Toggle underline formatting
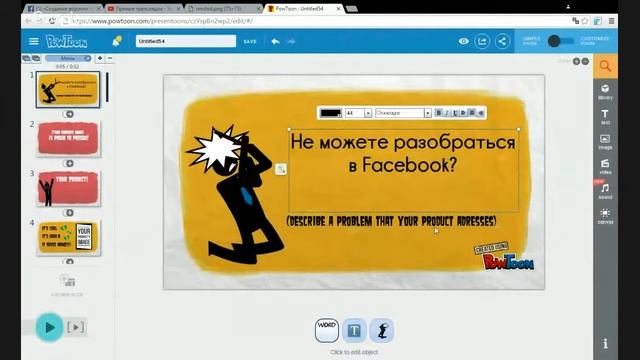640x360 pixels. pyautogui.click(x=455, y=113)
